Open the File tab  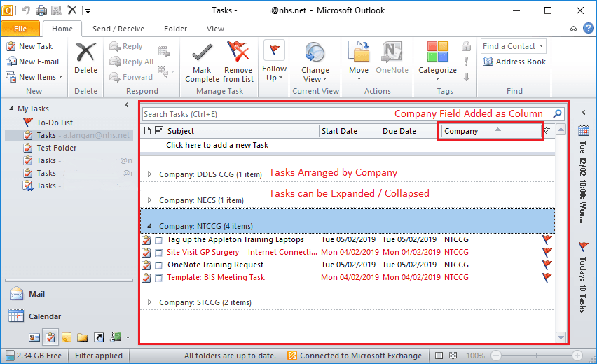pyautogui.click(x=20, y=29)
